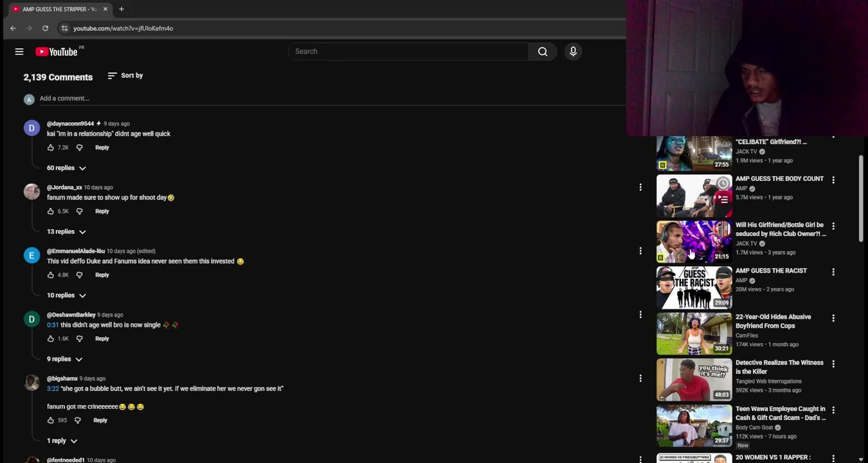Open Will His Girlfriend/Bottle Girl video title
The image size is (868, 463).
pyautogui.click(x=781, y=229)
